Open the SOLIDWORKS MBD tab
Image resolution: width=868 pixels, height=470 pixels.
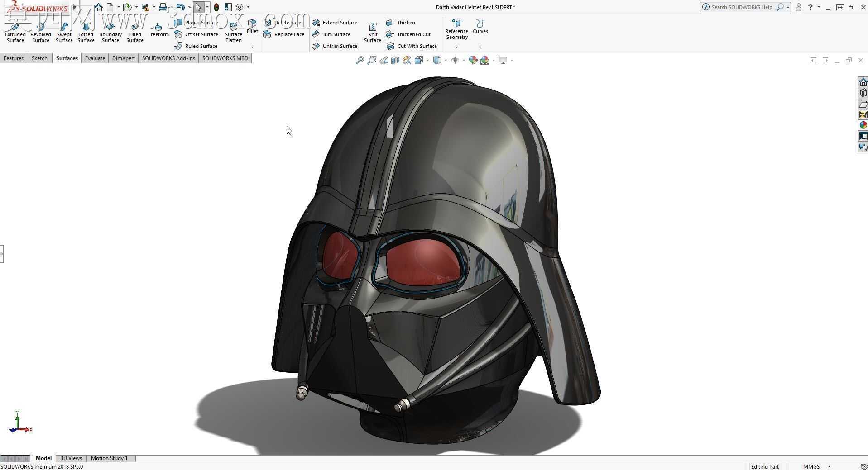point(225,58)
